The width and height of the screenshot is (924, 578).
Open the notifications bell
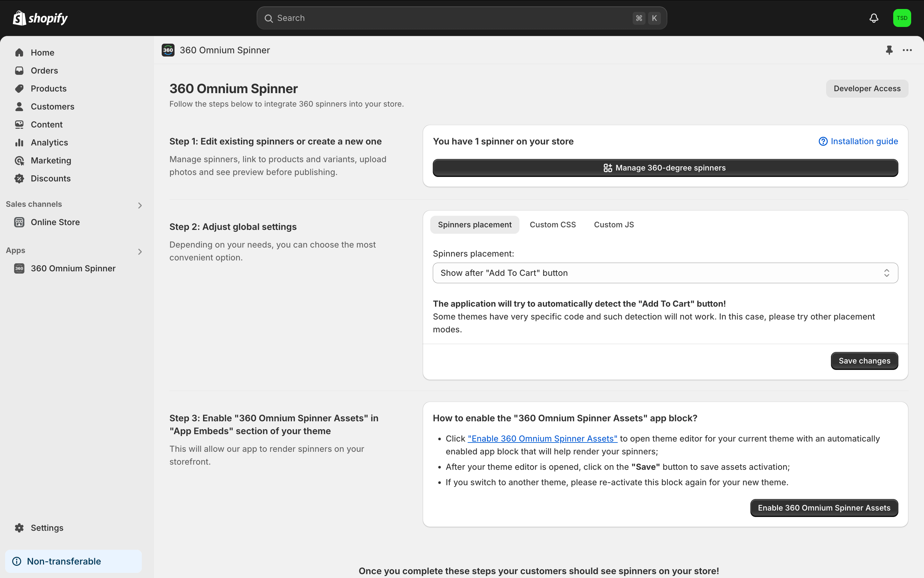click(x=874, y=18)
